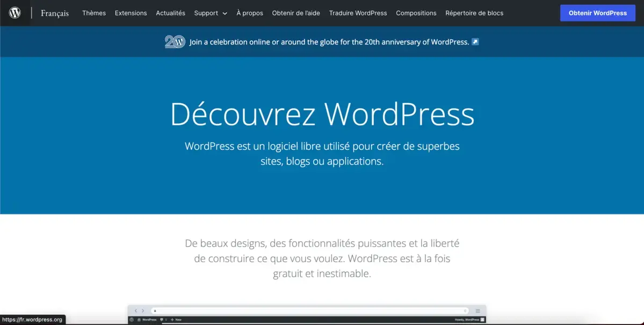Open Traduire WordPress link
The width and height of the screenshot is (644, 325).
coord(358,13)
